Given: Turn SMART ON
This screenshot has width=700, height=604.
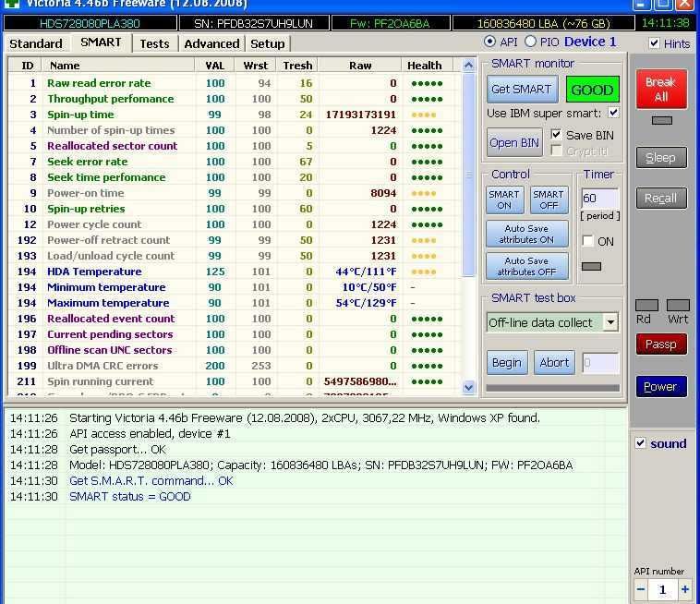Looking at the screenshot, I should pos(504,199).
